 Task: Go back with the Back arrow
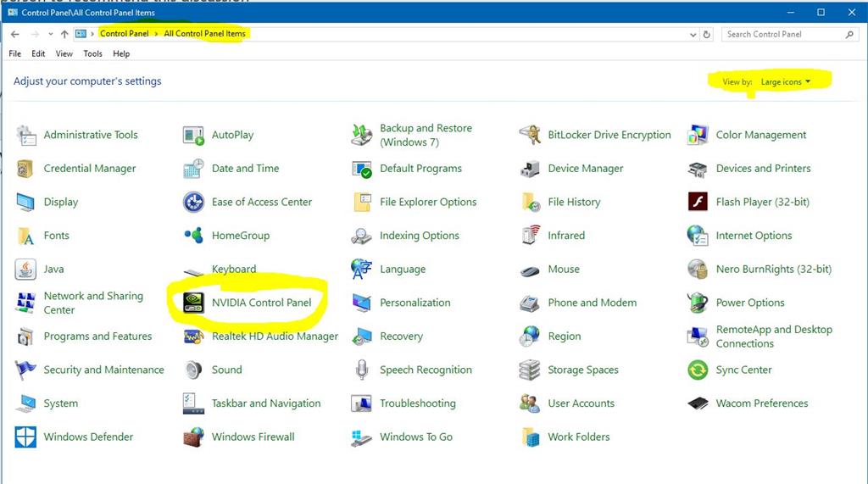tap(15, 35)
